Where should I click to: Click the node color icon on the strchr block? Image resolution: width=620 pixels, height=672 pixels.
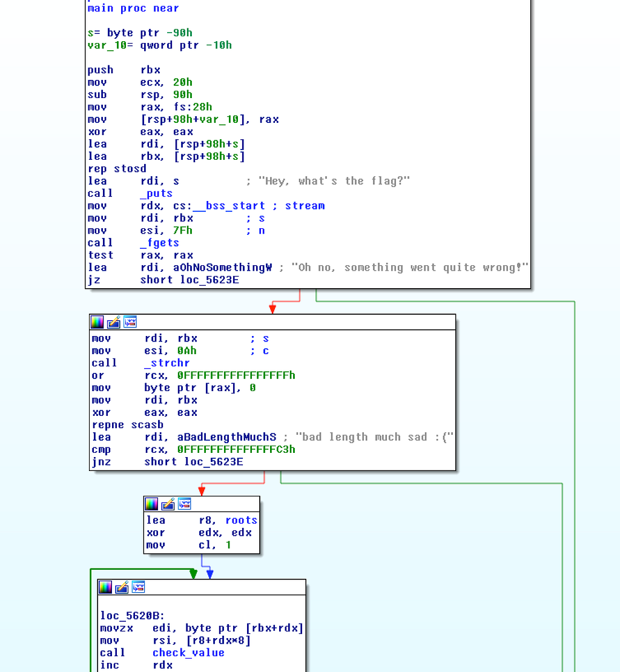coord(97,322)
